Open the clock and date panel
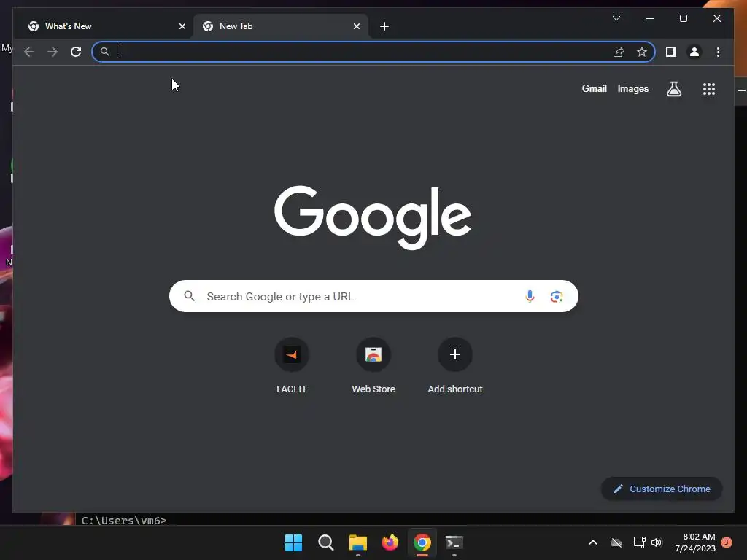This screenshot has width=747, height=560. pos(695,542)
